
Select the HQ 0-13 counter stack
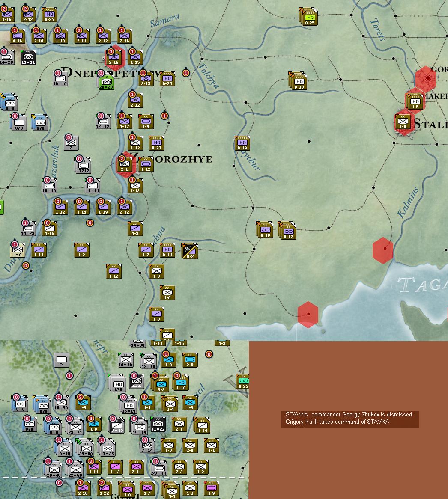pos(299,82)
